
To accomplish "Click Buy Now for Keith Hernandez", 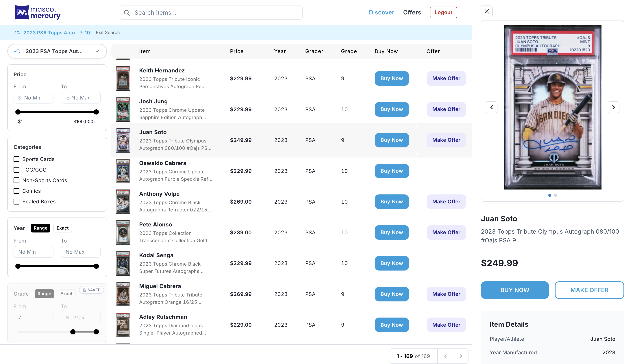I will coord(391,78).
